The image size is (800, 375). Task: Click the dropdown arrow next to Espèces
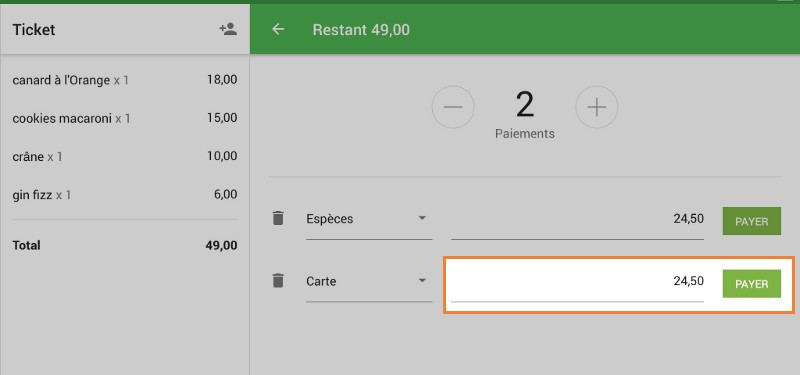point(422,218)
